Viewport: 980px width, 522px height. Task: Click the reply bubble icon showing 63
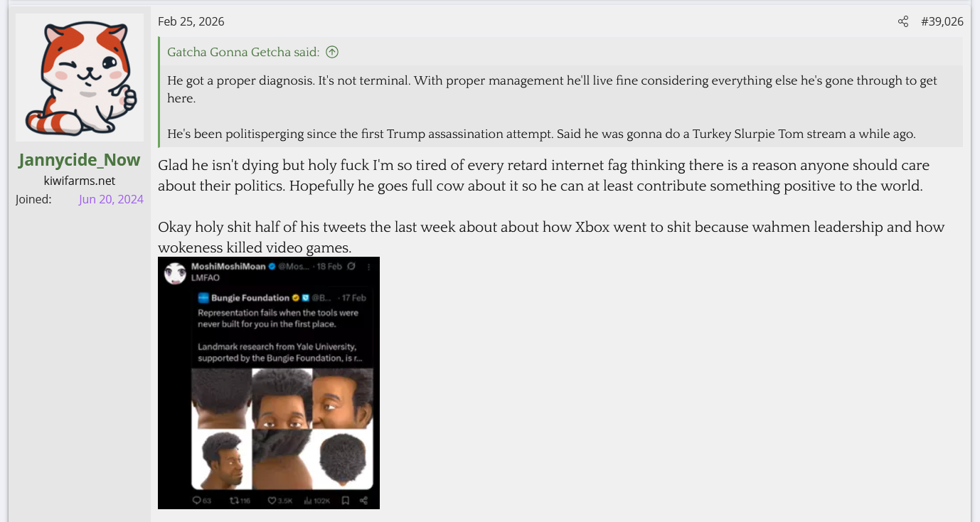pyautogui.click(x=197, y=501)
